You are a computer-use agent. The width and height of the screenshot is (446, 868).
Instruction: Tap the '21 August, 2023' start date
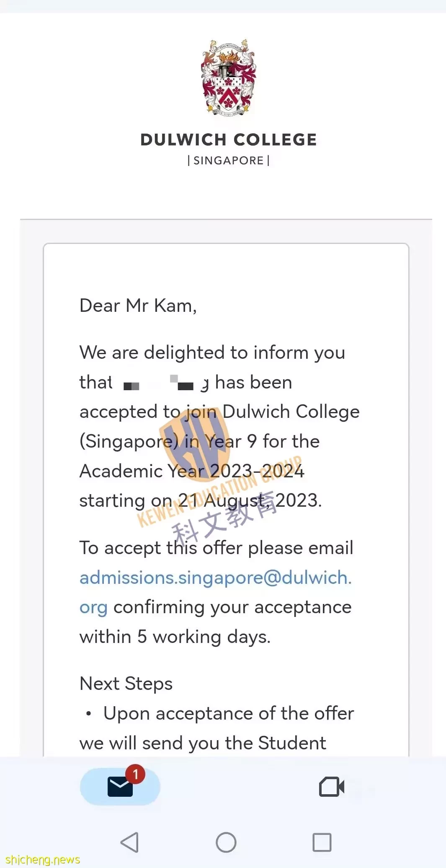(250, 500)
